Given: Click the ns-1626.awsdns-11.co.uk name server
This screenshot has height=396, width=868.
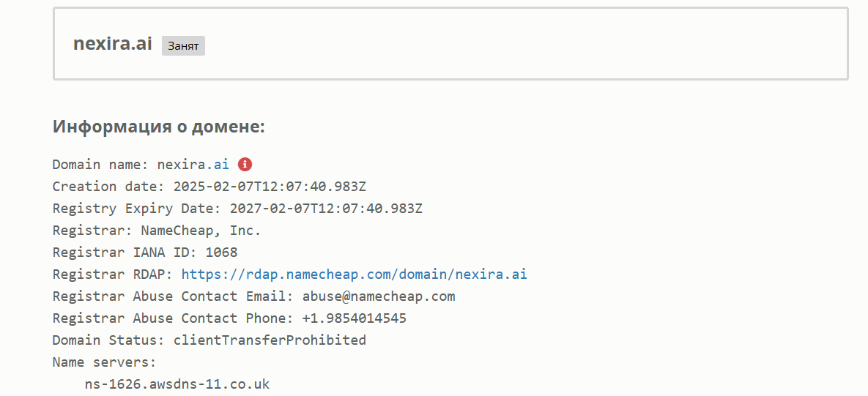Looking at the screenshot, I should 177,384.
